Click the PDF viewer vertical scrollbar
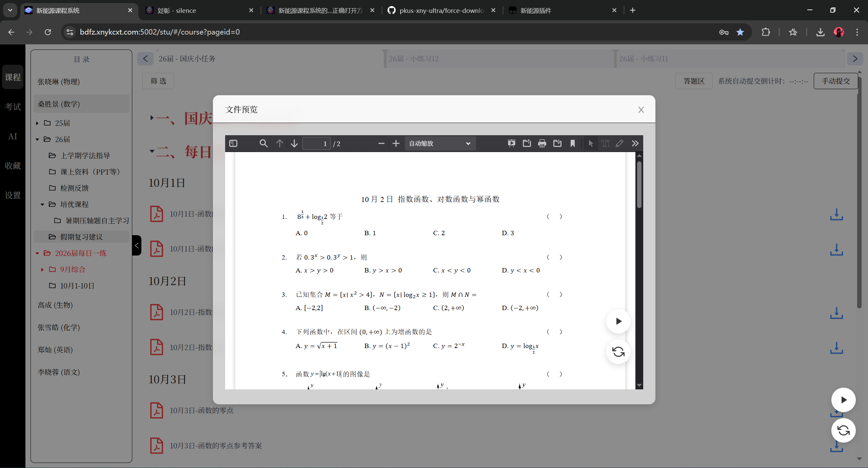 pos(639,185)
